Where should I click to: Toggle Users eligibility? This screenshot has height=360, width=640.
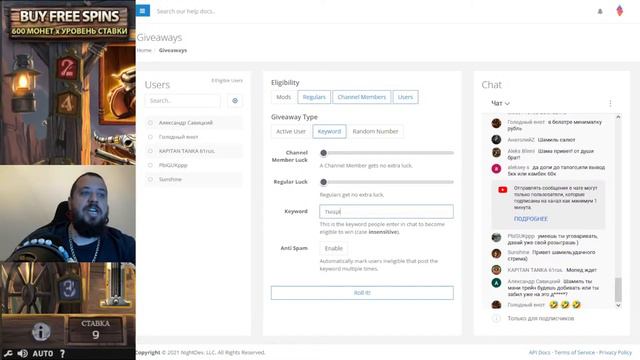(x=405, y=97)
